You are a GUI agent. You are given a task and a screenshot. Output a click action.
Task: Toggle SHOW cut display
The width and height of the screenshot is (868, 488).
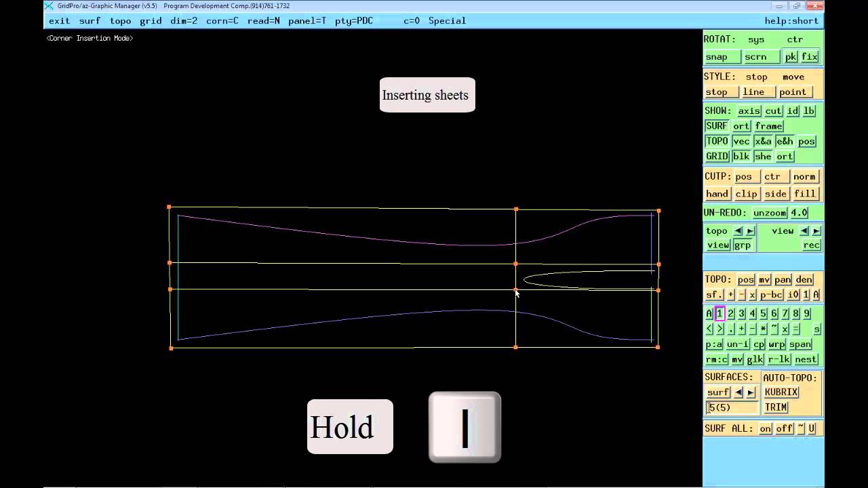(x=774, y=111)
